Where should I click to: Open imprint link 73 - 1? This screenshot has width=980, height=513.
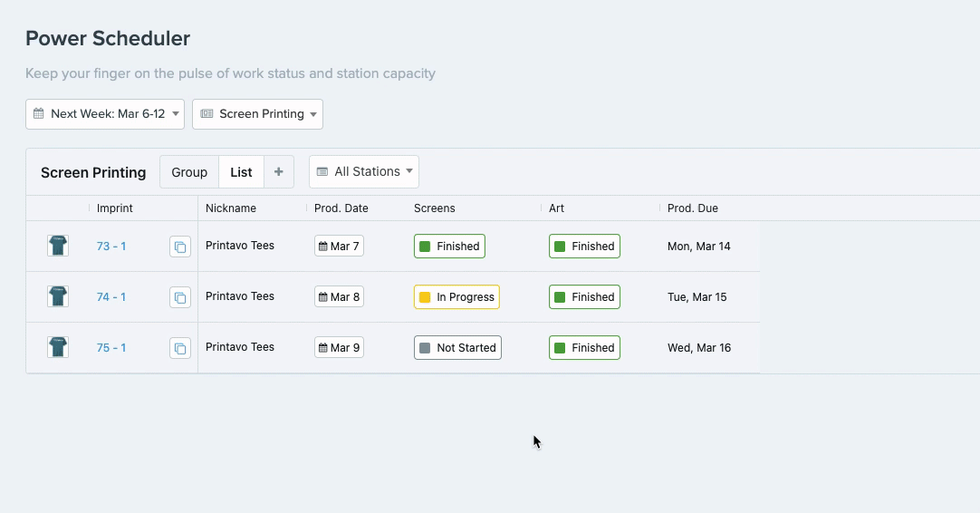111,247
